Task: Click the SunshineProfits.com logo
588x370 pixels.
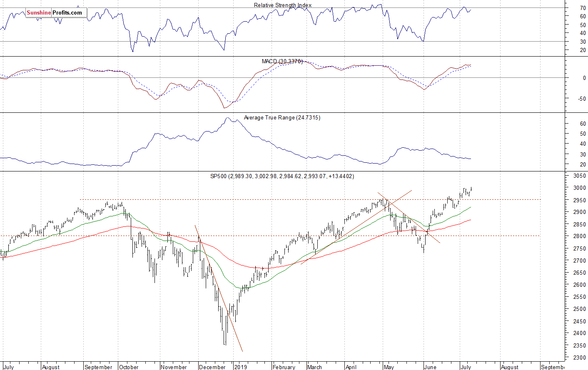Action: click(x=56, y=12)
